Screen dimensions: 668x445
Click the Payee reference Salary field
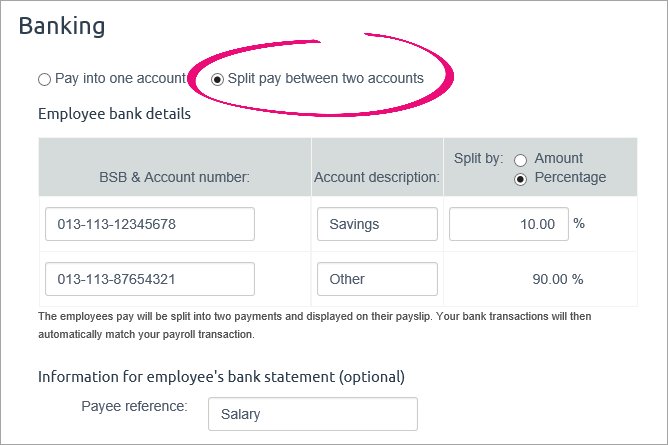[x=312, y=414]
